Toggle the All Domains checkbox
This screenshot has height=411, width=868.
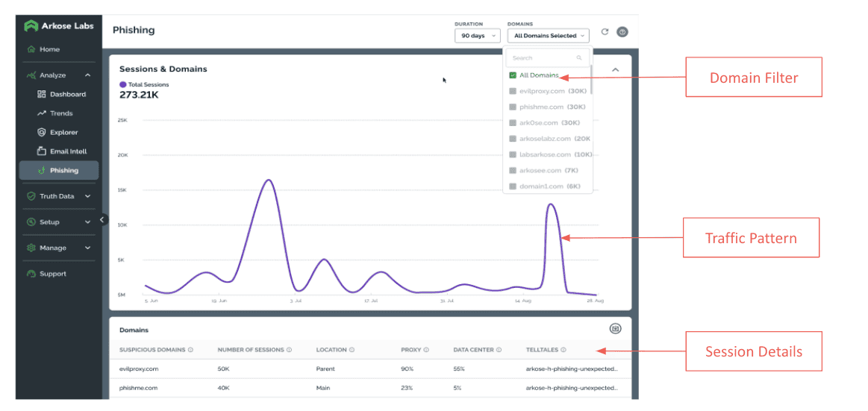click(513, 75)
